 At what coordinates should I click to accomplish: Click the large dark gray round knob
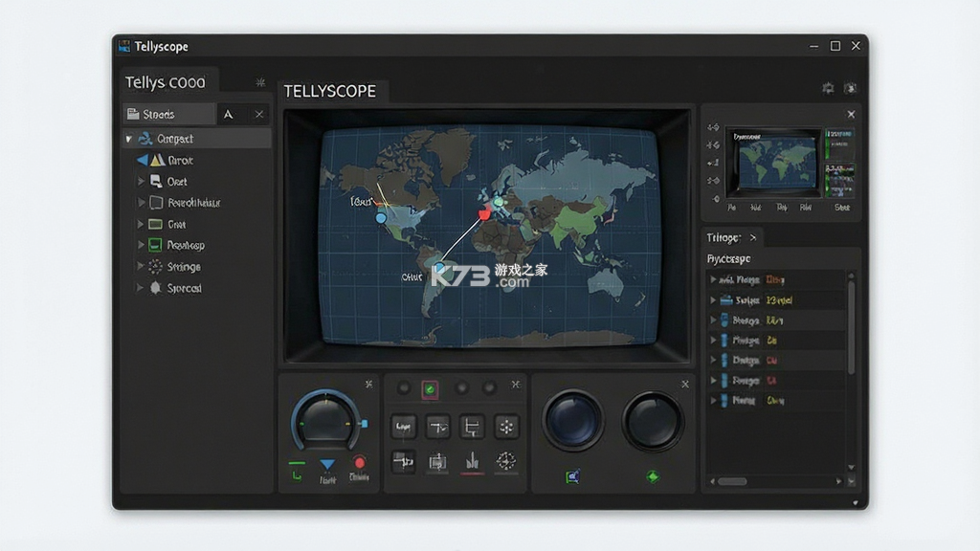[x=652, y=421]
